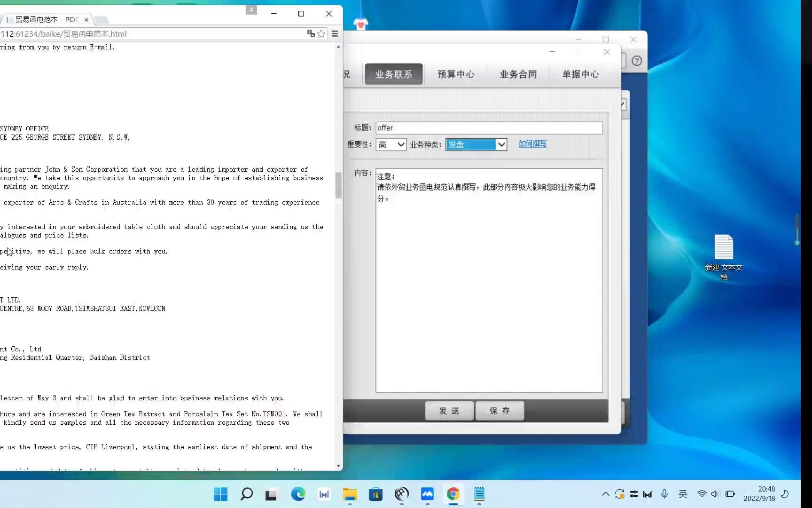Click the 发送 button
Image resolution: width=812 pixels, height=508 pixels.
(449, 411)
